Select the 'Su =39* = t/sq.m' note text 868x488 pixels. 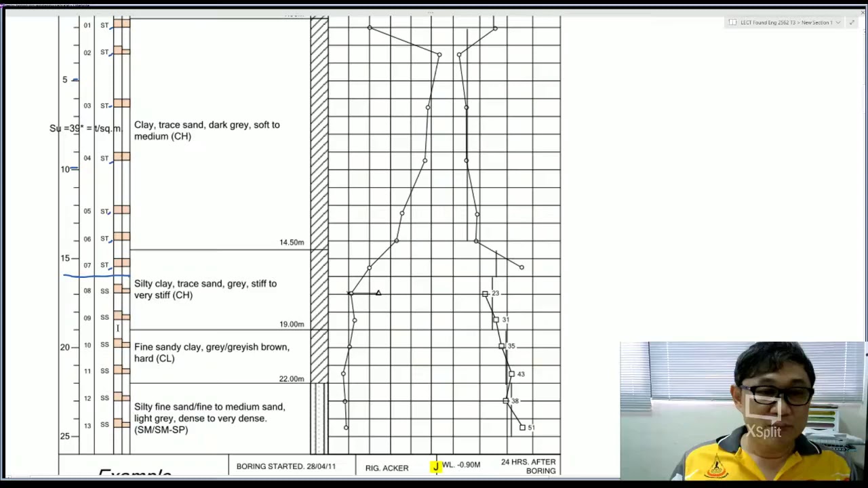[85, 128]
